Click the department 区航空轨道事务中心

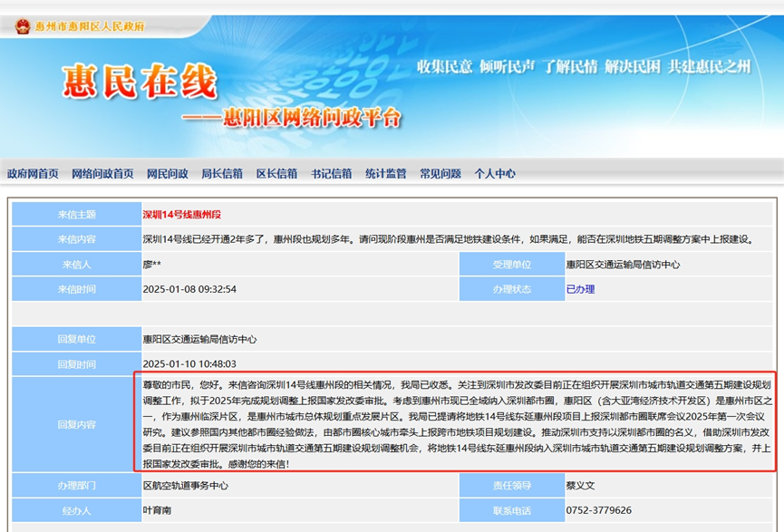coord(186,486)
